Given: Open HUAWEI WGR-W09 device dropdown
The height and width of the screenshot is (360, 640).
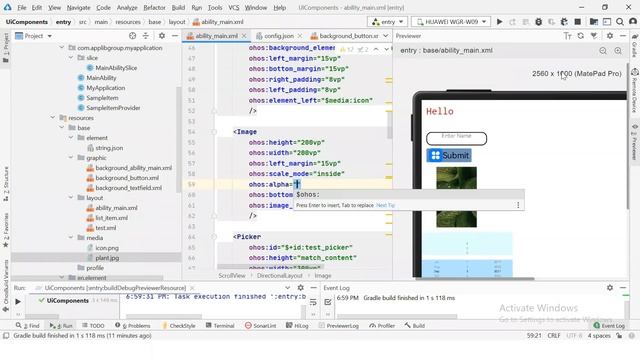Looking at the screenshot, I should click(x=451, y=22).
